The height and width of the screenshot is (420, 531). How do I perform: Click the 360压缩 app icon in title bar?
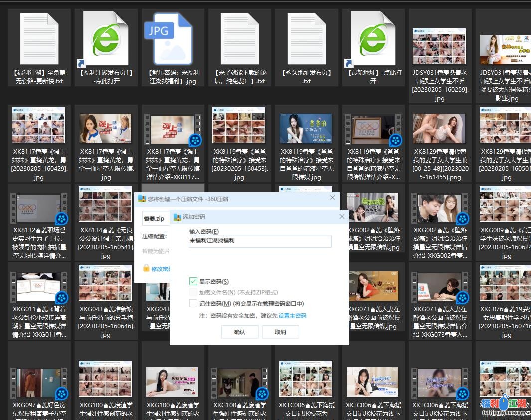142,198
